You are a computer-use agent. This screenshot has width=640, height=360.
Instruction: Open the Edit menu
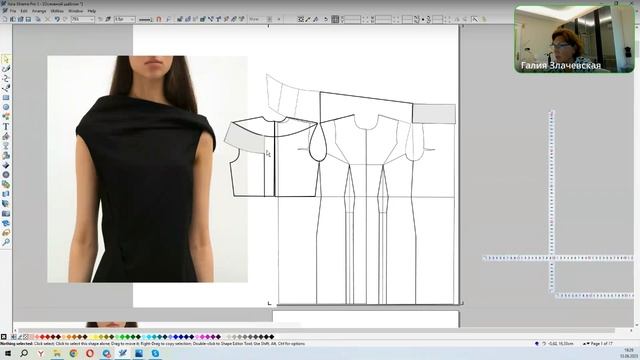[24, 11]
